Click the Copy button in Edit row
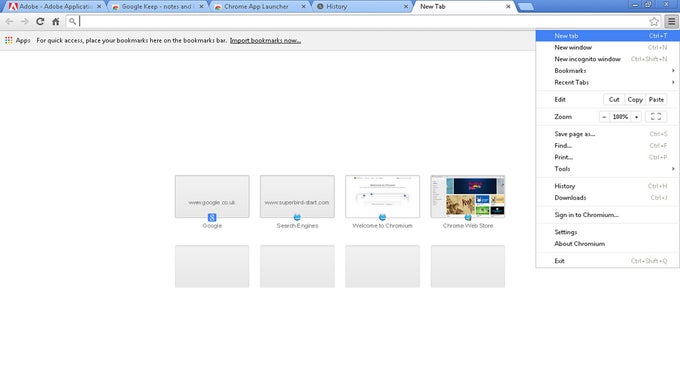This screenshot has width=680, height=383. pos(635,99)
